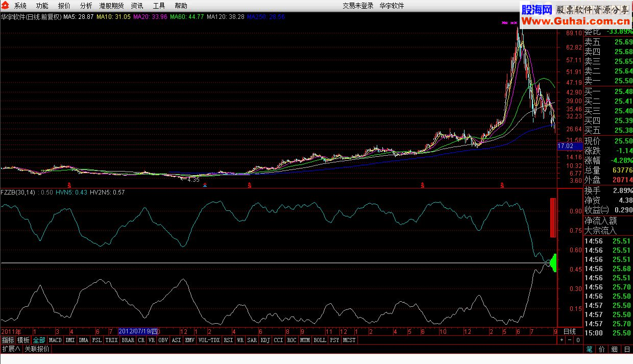
Task: Click the blue triangle marker below 4.35
Action: 205,185
